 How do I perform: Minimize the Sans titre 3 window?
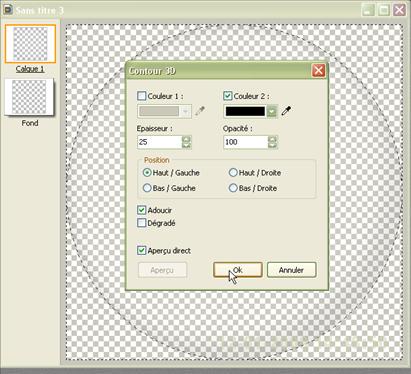(x=368, y=10)
